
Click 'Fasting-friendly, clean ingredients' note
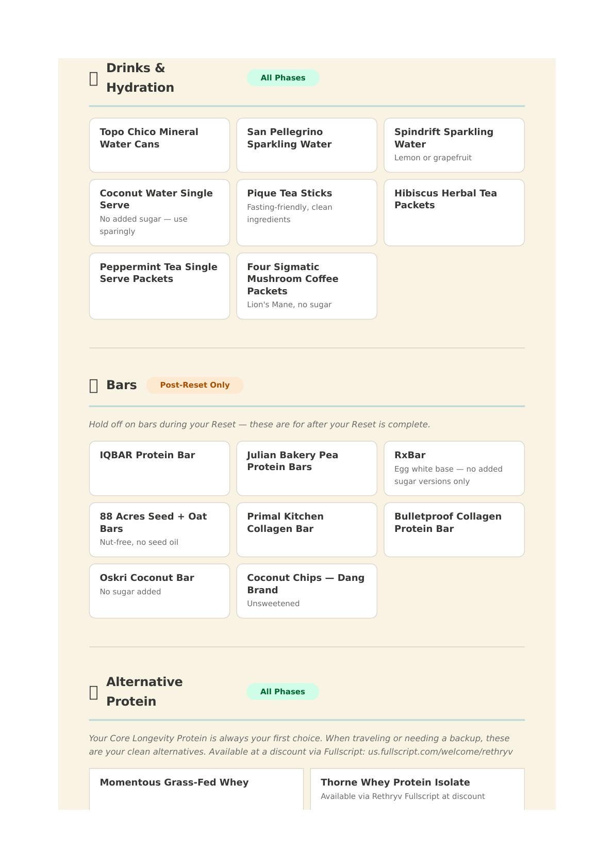(290, 213)
